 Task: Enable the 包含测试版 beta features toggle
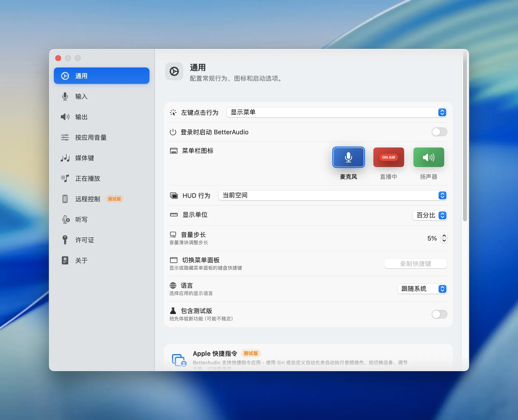click(439, 315)
